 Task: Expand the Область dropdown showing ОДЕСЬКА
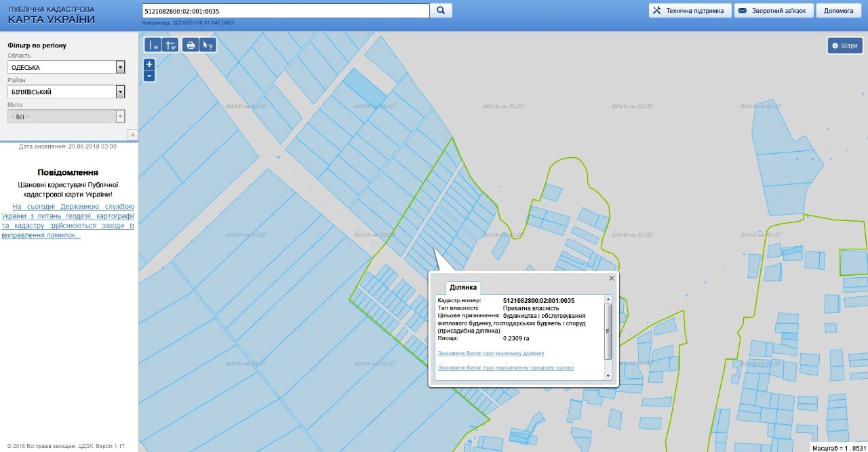coord(120,68)
